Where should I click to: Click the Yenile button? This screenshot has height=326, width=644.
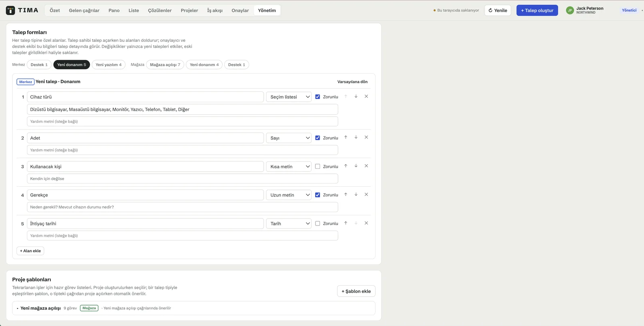(498, 10)
